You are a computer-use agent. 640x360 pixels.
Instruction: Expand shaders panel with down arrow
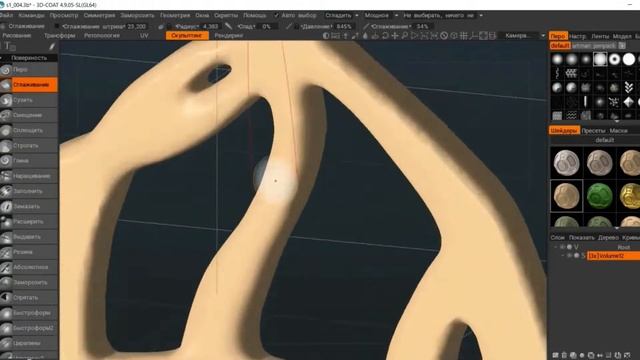coord(617,228)
